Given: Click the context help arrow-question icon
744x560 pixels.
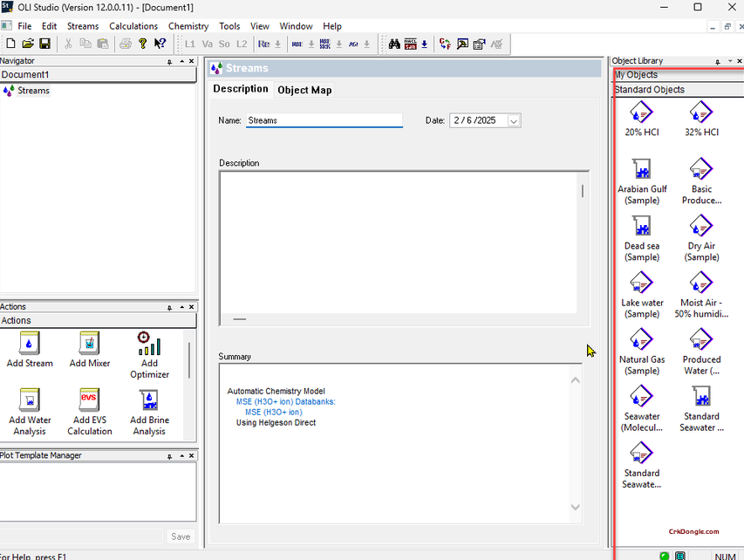Looking at the screenshot, I should click(x=160, y=44).
